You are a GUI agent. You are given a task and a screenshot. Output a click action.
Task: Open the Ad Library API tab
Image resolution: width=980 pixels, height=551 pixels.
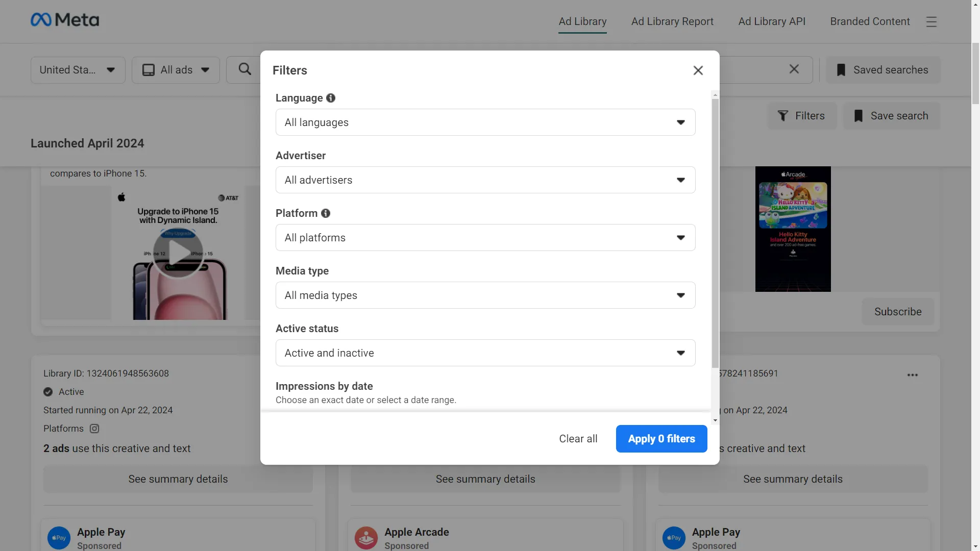click(772, 21)
